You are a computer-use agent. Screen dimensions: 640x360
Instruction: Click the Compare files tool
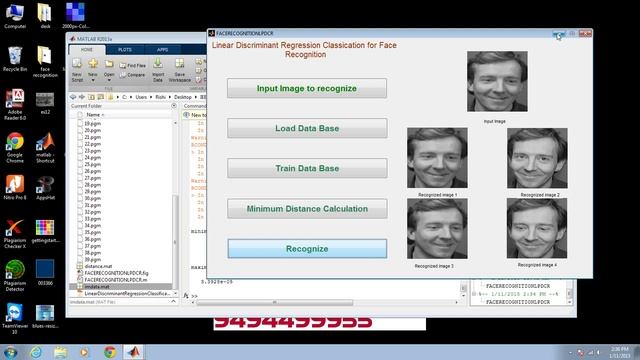[133, 75]
